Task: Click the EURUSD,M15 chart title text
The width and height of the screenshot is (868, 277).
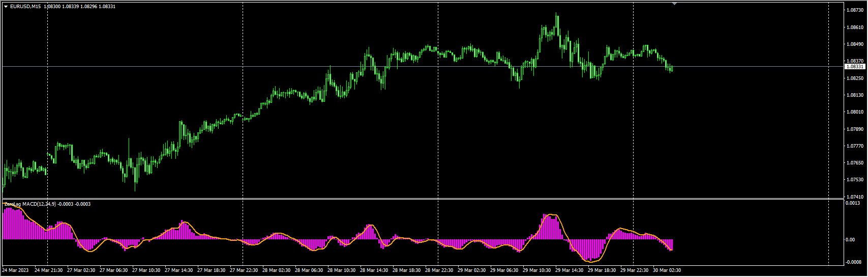Action: tap(25, 7)
